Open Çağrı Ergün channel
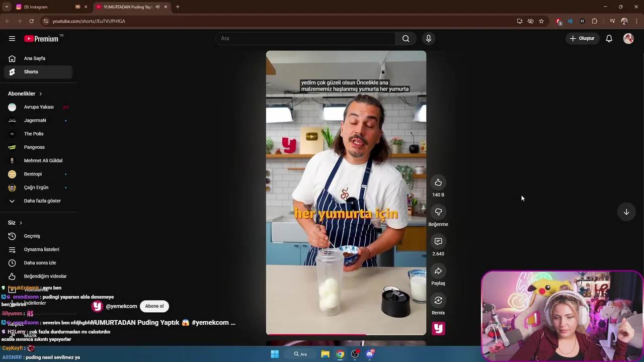Image resolution: width=644 pixels, height=362 pixels. [x=38, y=188]
